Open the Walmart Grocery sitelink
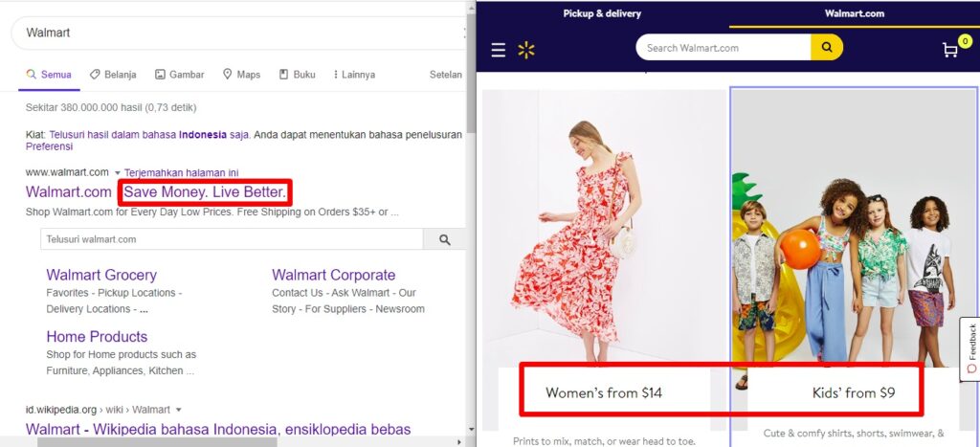The height and width of the screenshot is (447, 980). click(101, 275)
